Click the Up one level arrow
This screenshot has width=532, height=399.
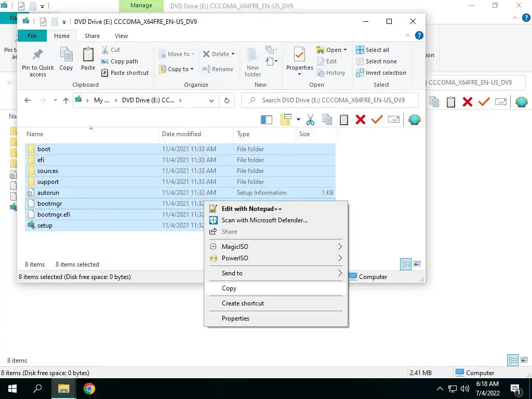66,100
